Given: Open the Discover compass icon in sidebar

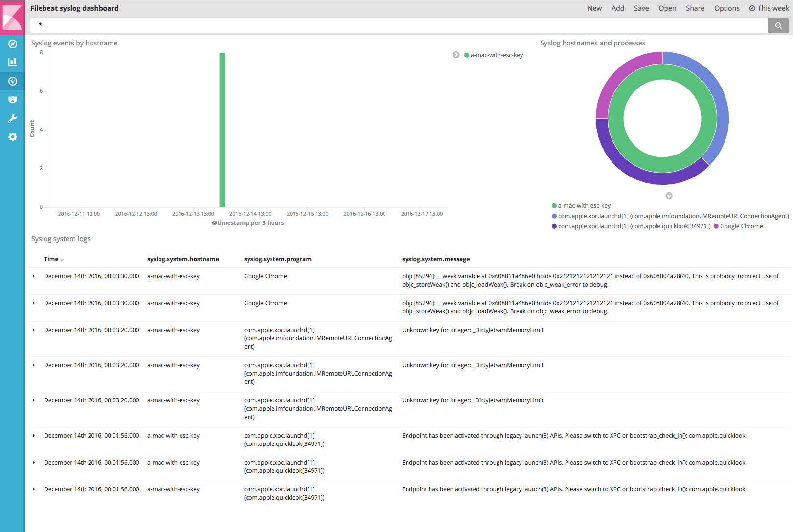Looking at the screenshot, I should coord(13,44).
